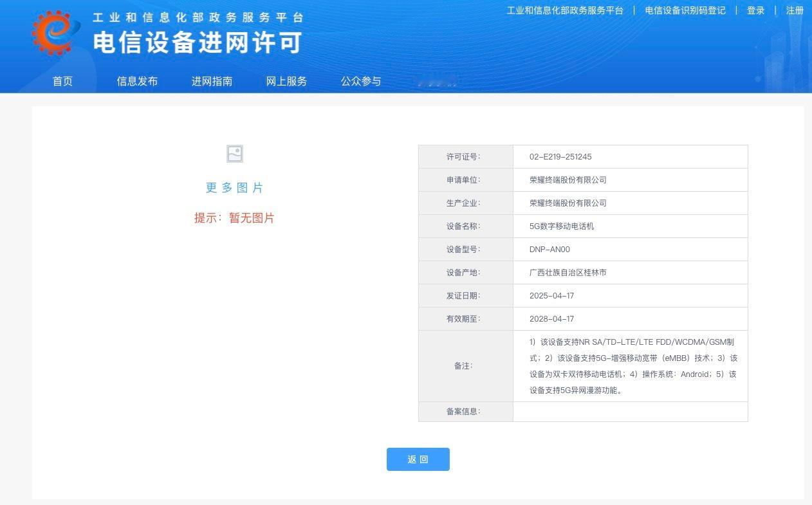This screenshot has height=505, width=812.
Task: Click the 发证日期 label cell
Action: click(x=466, y=296)
